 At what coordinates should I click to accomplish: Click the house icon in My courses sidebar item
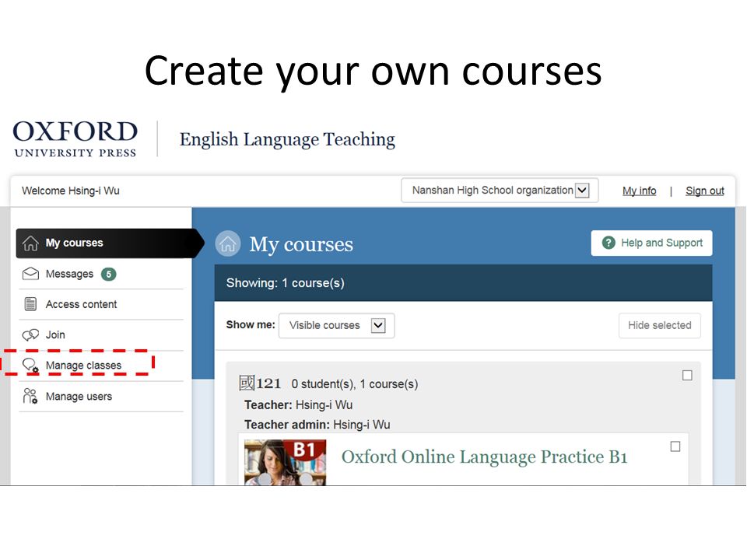[x=30, y=243]
